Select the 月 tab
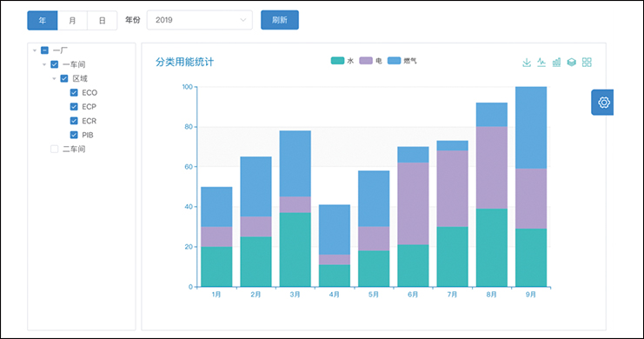Image resolution: width=644 pixels, height=339 pixels. click(x=72, y=21)
